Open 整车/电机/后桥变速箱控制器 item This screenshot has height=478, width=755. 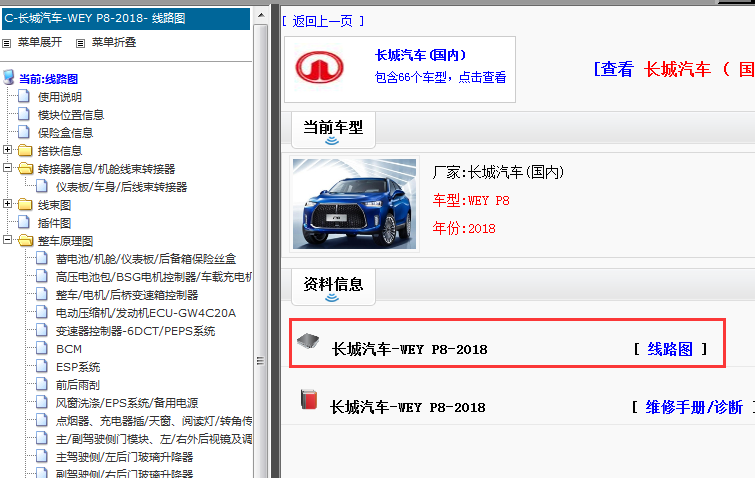(127, 295)
